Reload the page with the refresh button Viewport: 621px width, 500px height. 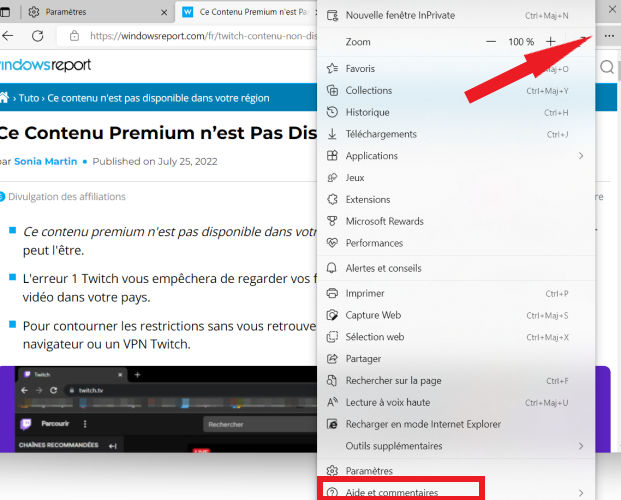(x=38, y=36)
